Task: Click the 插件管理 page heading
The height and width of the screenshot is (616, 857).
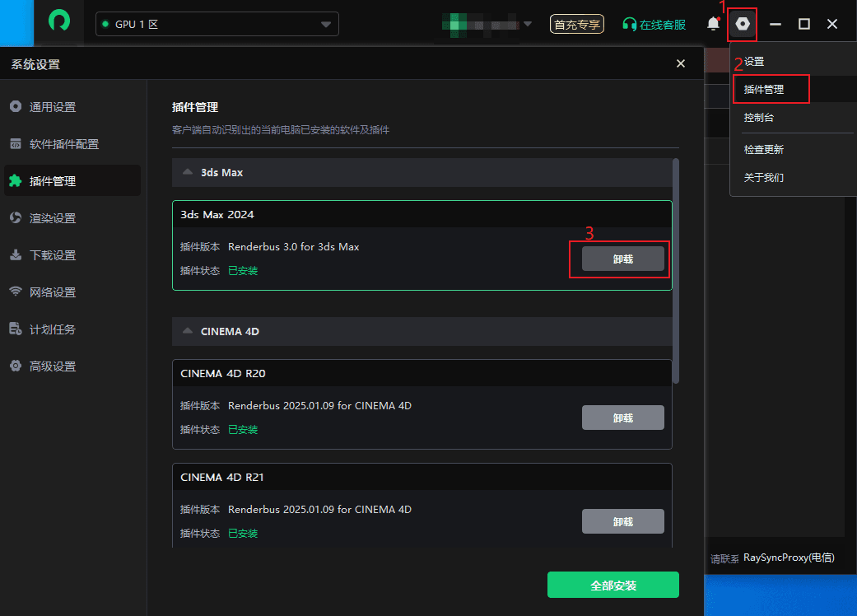Action: tap(195, 107)
